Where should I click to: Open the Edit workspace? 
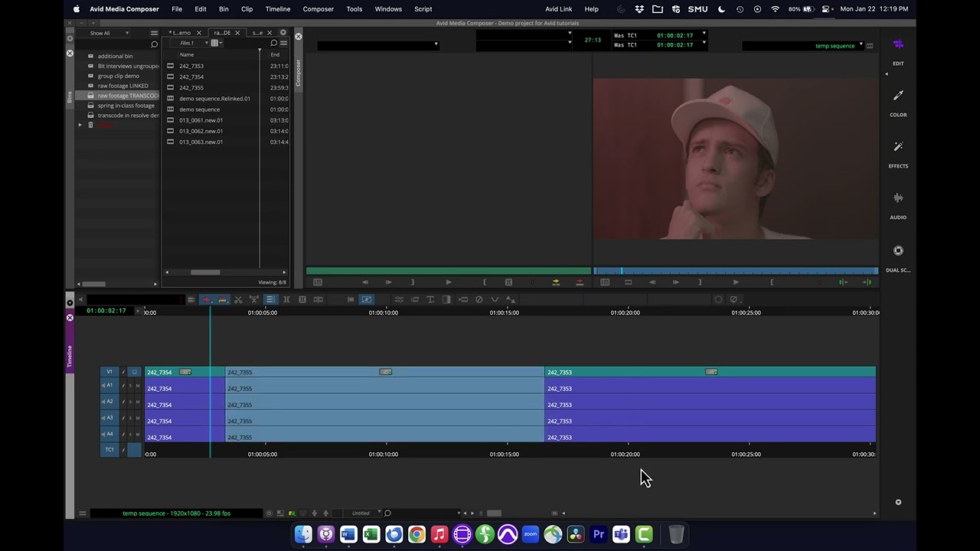898,51
